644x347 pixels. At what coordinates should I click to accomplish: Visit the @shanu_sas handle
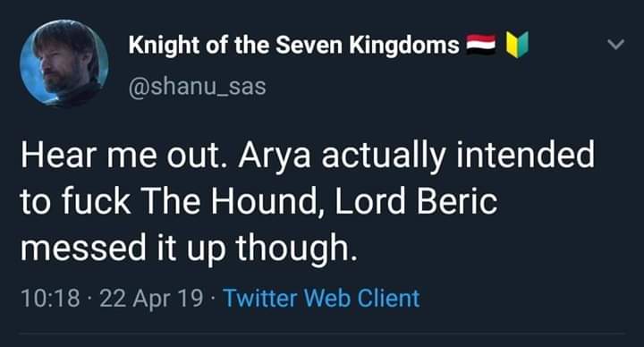tap(197, 87)
